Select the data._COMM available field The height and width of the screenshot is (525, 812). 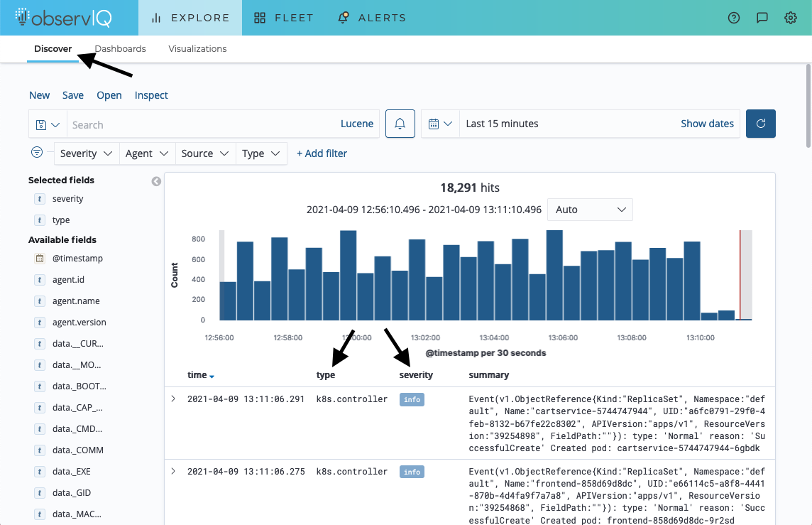coord(77,450)
